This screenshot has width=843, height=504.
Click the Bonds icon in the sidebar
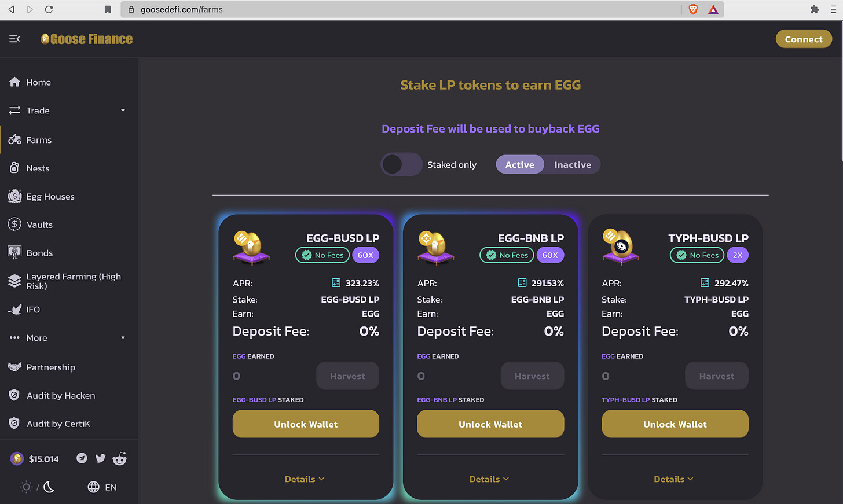pos(14,252)
